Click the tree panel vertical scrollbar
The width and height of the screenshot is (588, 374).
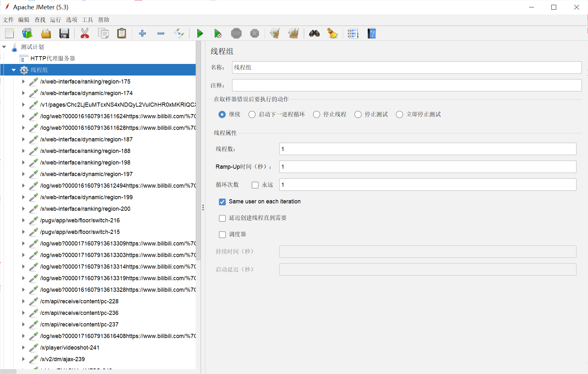coord(198,151)
